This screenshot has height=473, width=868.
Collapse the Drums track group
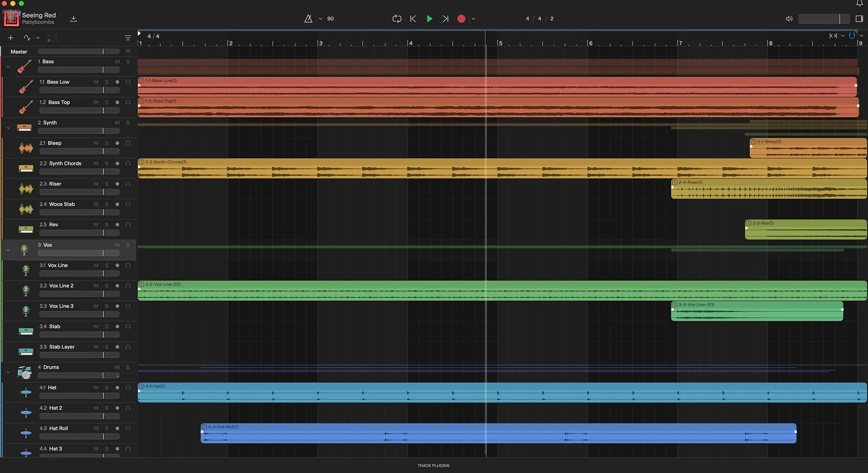tap(8, 372)
